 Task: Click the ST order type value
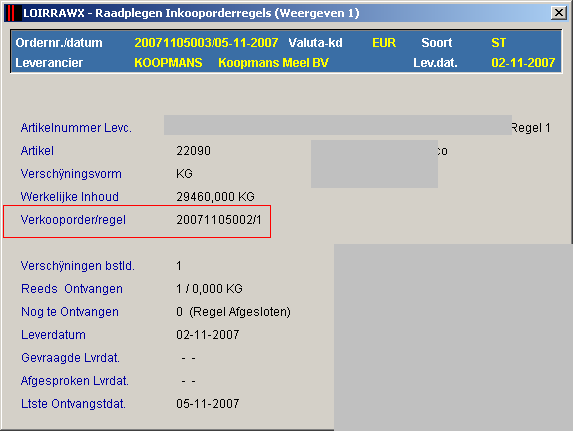pyautogui.click(x=498, y=43)
